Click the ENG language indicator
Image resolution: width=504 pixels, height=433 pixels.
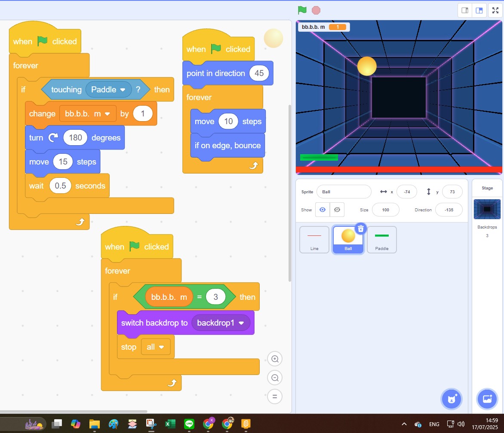[x=434, y=424]
